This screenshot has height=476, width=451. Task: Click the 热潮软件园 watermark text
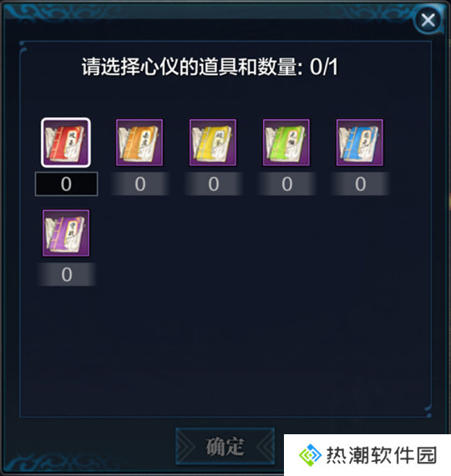382,455
